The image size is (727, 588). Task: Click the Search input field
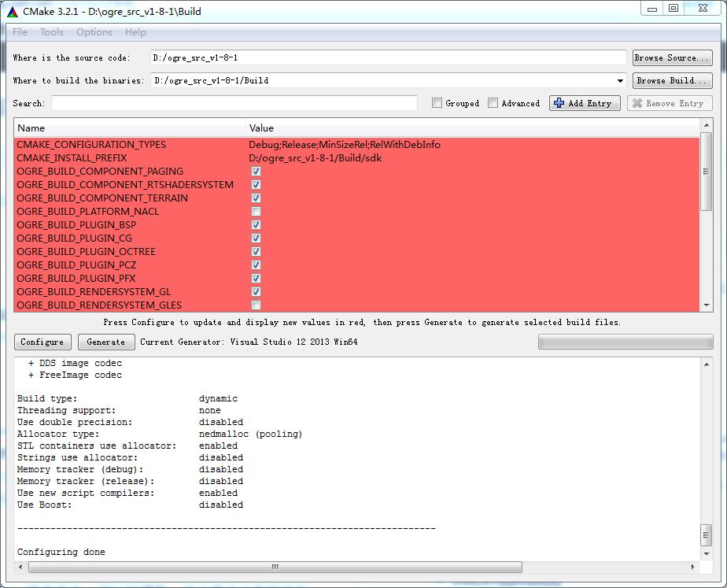[234, 103]
